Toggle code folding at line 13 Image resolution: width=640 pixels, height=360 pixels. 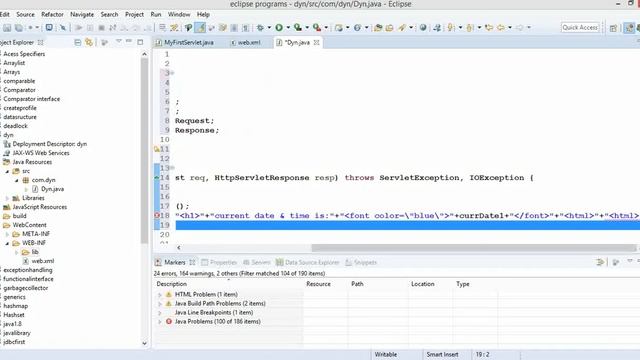[x=172, y=168]
